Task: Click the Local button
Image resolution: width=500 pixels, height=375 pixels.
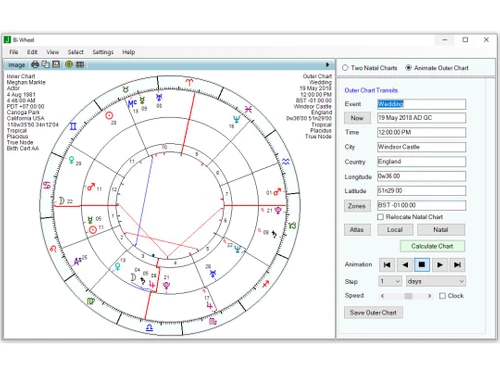Action: click(x=395, y=230)
